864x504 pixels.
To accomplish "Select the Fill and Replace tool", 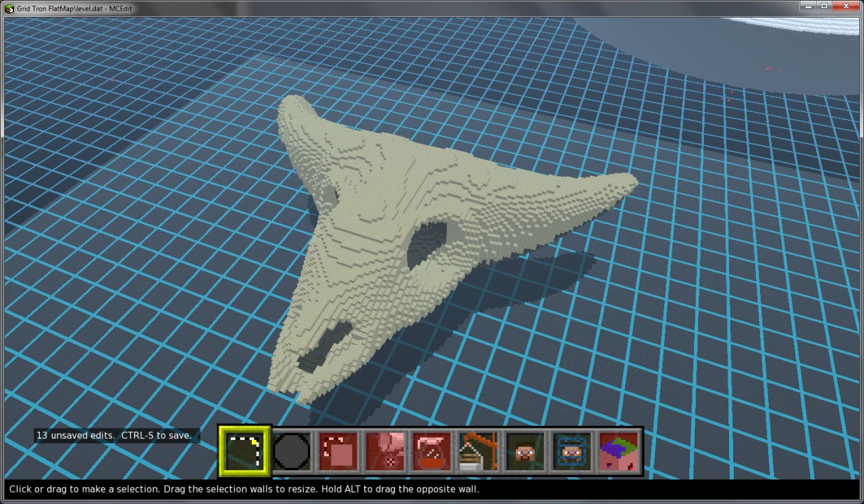I will pos(385,451).
